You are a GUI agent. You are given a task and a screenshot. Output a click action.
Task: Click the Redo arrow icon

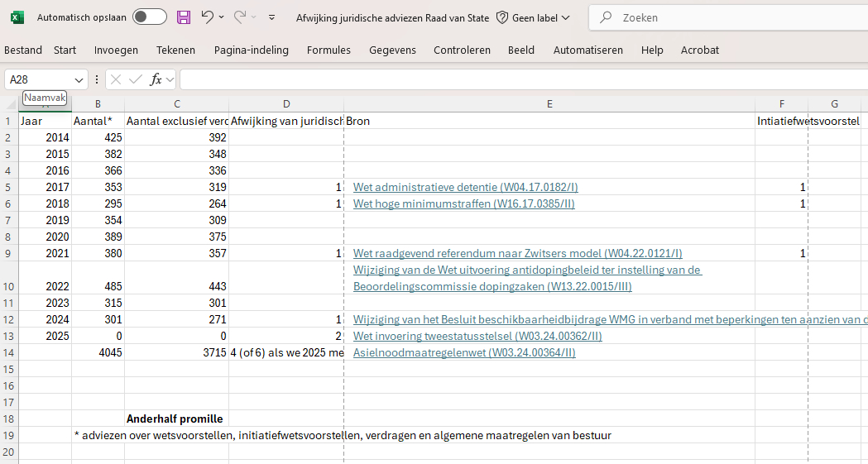point(240,17)
